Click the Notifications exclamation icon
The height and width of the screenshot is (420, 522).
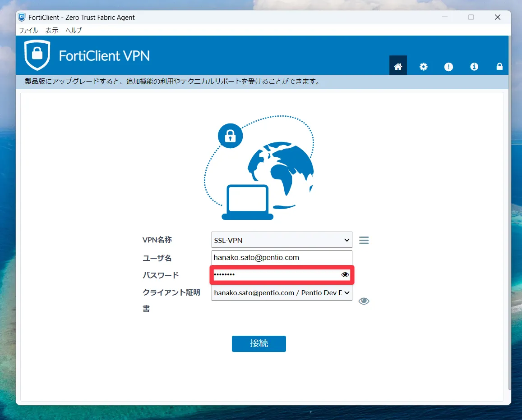tap(448, 66)
